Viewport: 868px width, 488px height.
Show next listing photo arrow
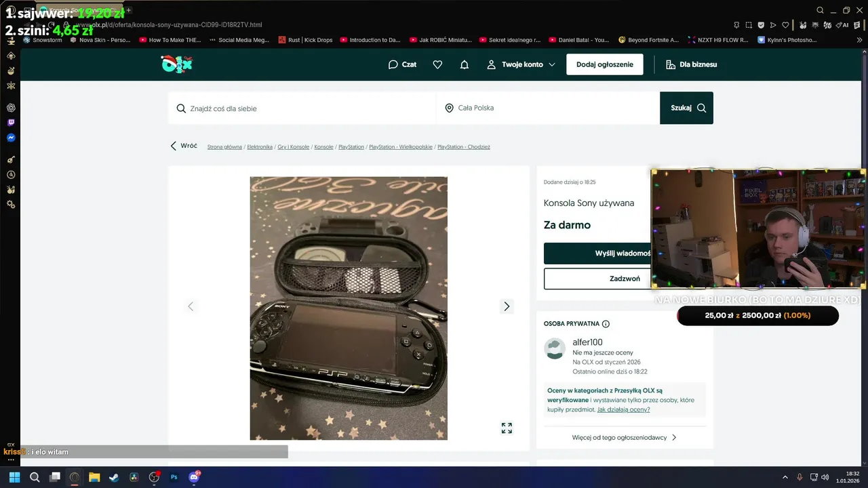tap(507, 306)
